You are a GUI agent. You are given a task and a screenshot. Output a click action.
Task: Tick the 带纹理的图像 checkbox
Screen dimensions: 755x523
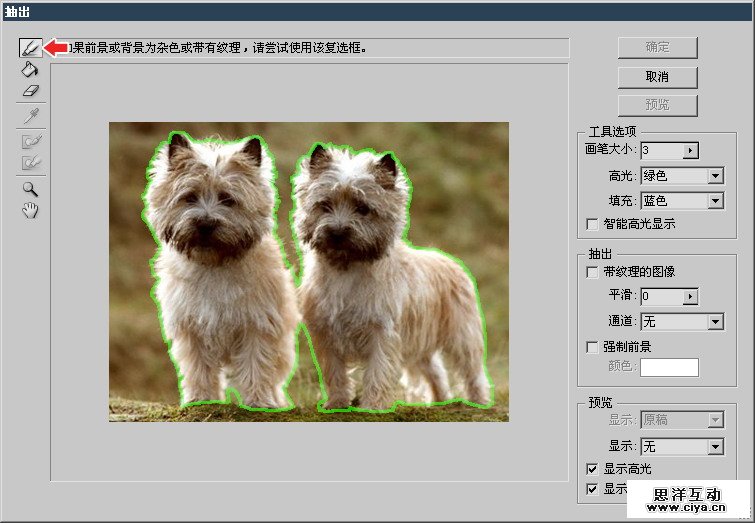592,272
